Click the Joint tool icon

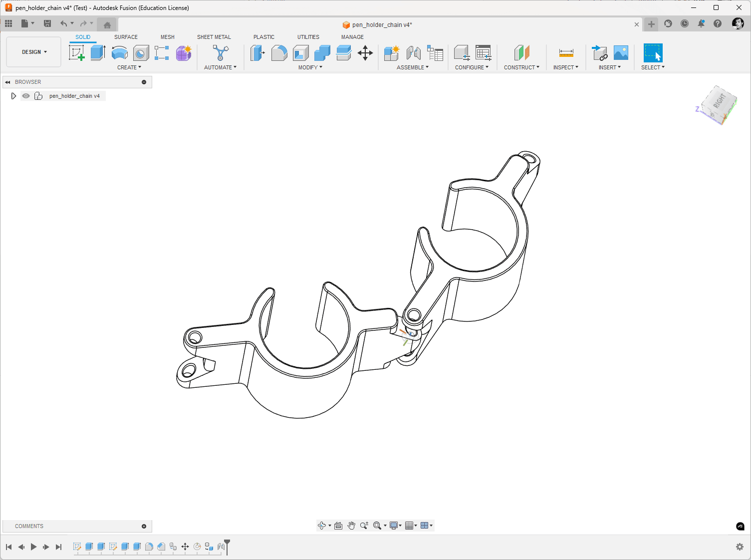pyautogui.click(x=413, y=53)
